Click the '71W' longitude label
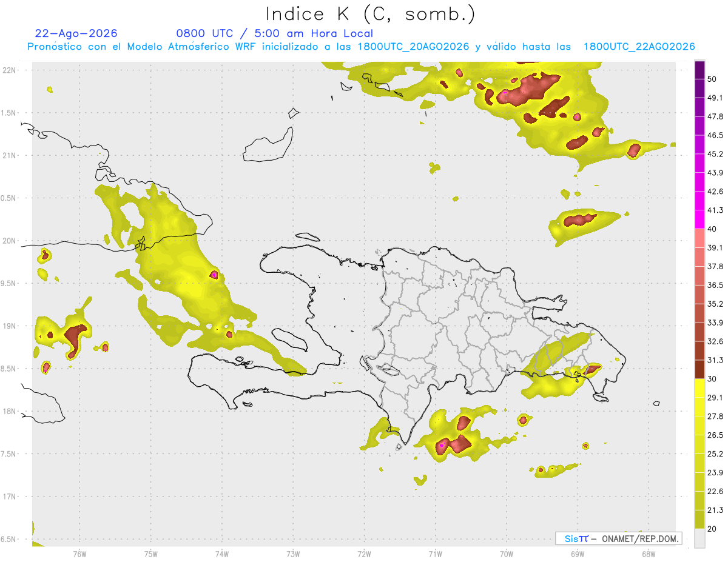Screen dimensions: 728x562 pyautogui.click(x=435, y=554)
